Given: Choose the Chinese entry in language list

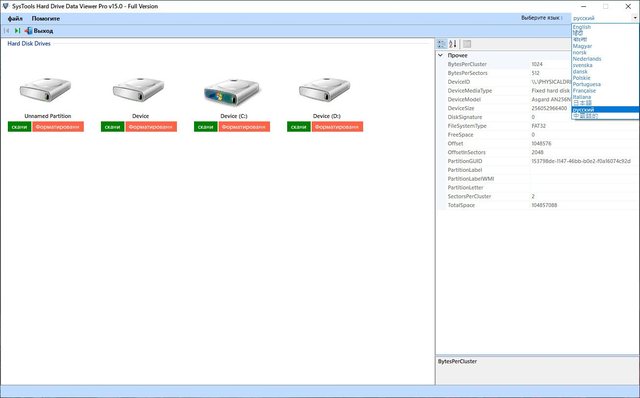Looking at the screenshot, I should (605, 116).
